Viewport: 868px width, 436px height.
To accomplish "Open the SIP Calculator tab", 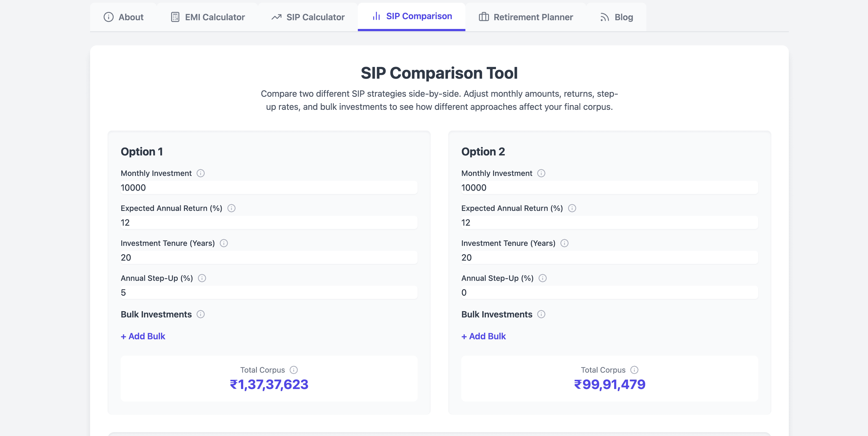I will coord(308,17).
